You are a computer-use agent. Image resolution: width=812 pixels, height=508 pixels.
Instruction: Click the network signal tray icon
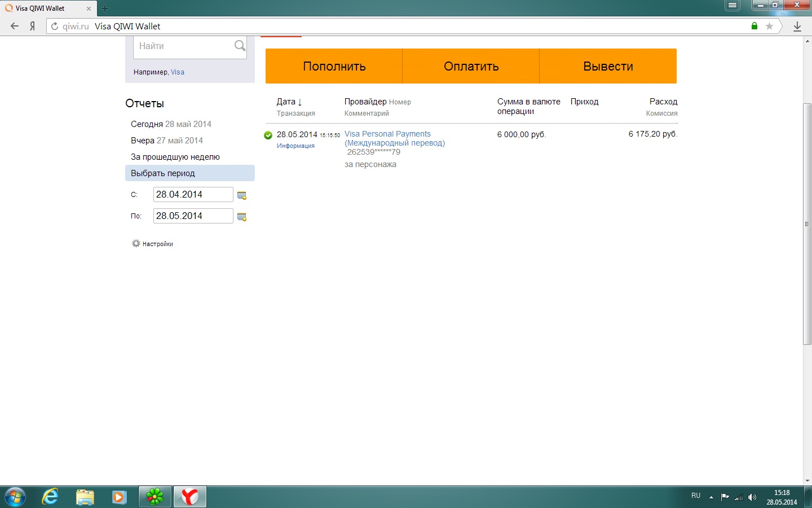[739, 497]
